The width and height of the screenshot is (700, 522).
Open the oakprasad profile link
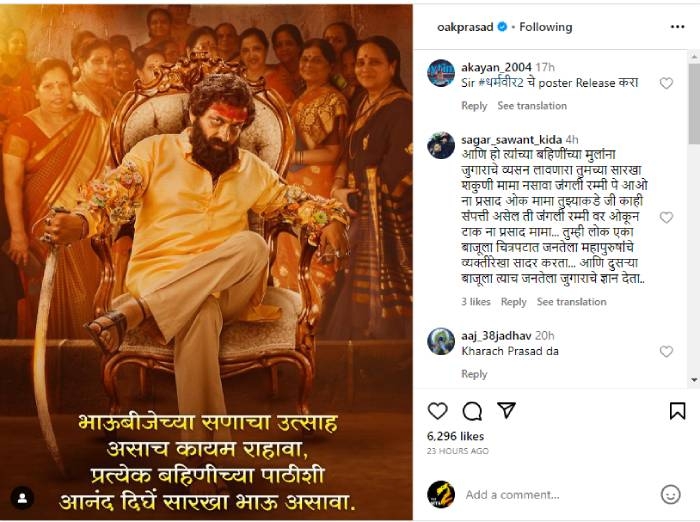point(465,27)
